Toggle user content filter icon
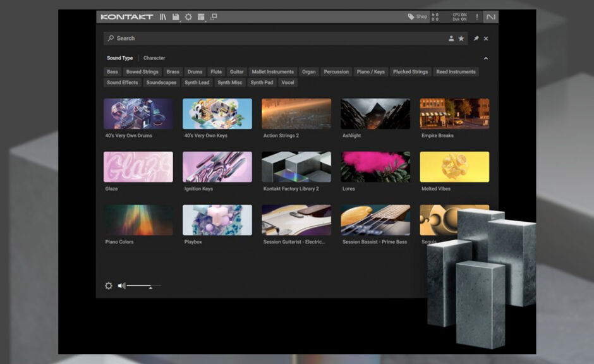The width and height of the screenshot is (594, 364). pos(451,39)
